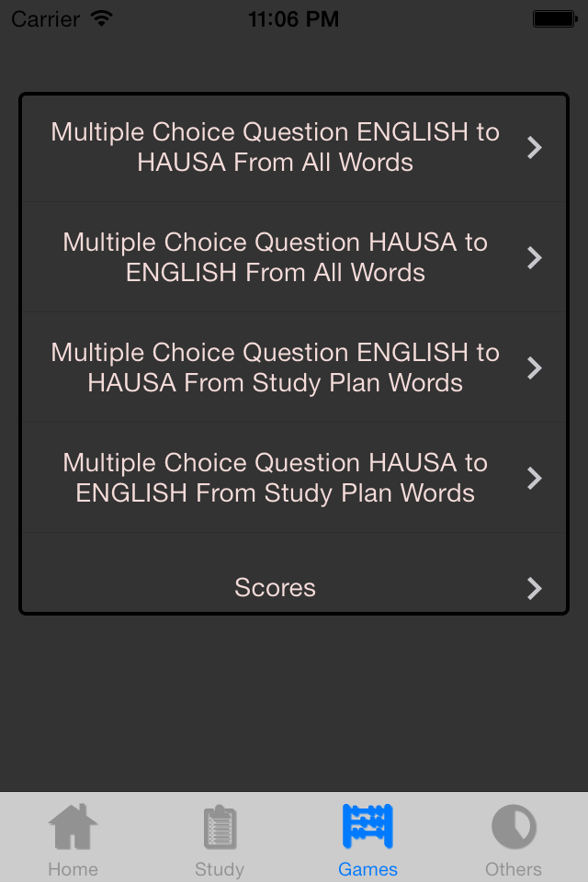This screenshot has width=588, height=882.
Task: Tap the Games abacus icon
Action: click(x=367, y=825)
